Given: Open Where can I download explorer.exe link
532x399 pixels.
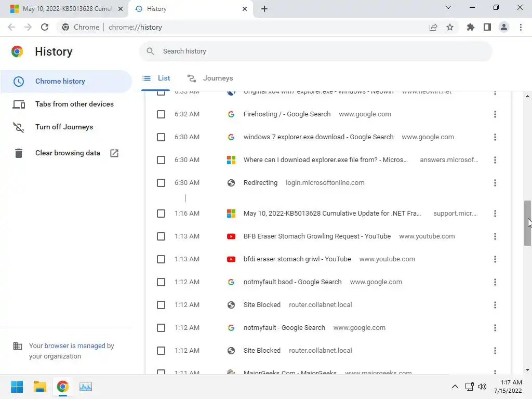Looking at the screenshot, I should pos(326,160).
